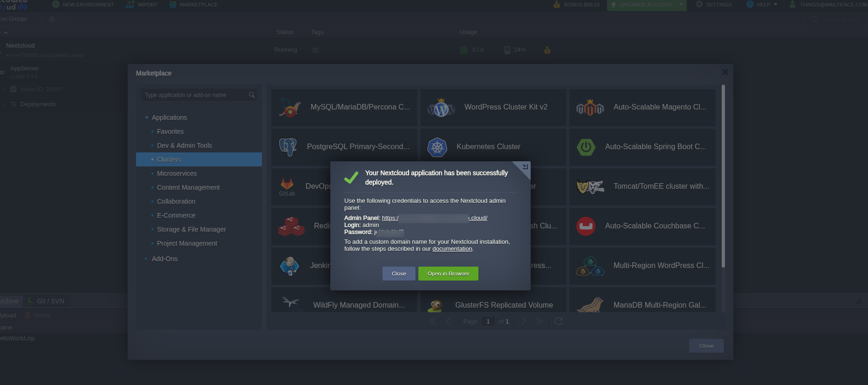Click the search magnifier in application field
The image size is (868, 385).
[252, 95]
